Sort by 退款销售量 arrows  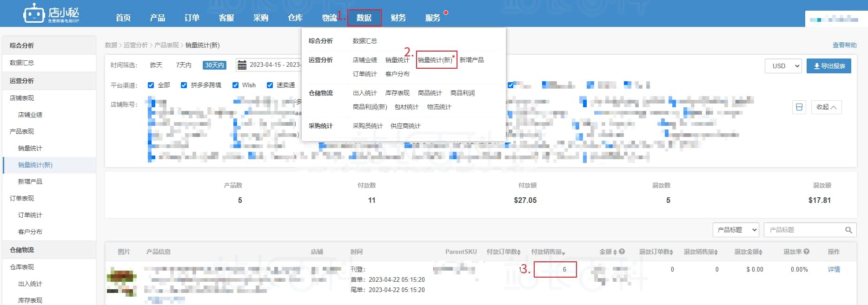(716, 252)
